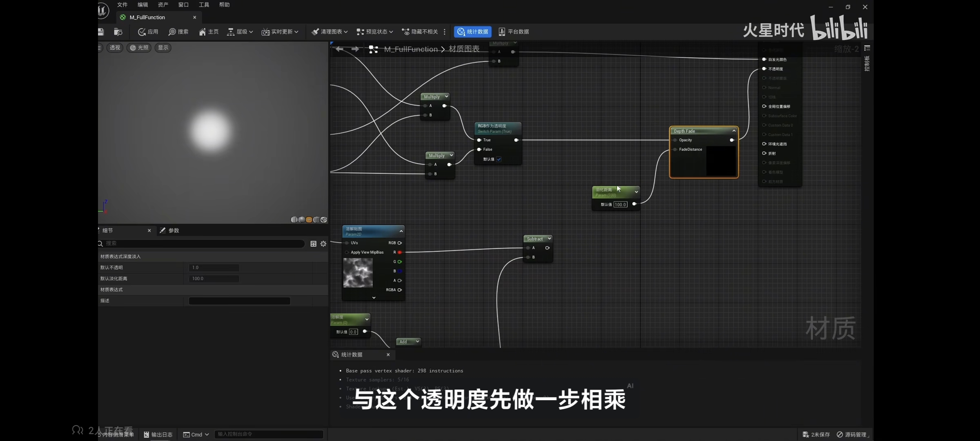The width and height of the screenshot is (980, 441).
Task: Click the texture preview thumbnail in Param2D node
Action: point(358,273)
